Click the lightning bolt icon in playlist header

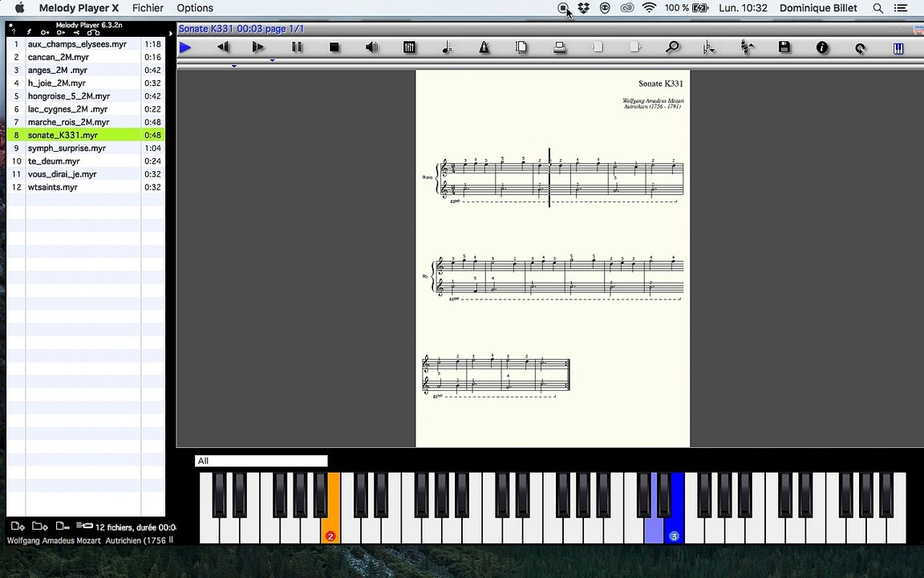point(29,32)
